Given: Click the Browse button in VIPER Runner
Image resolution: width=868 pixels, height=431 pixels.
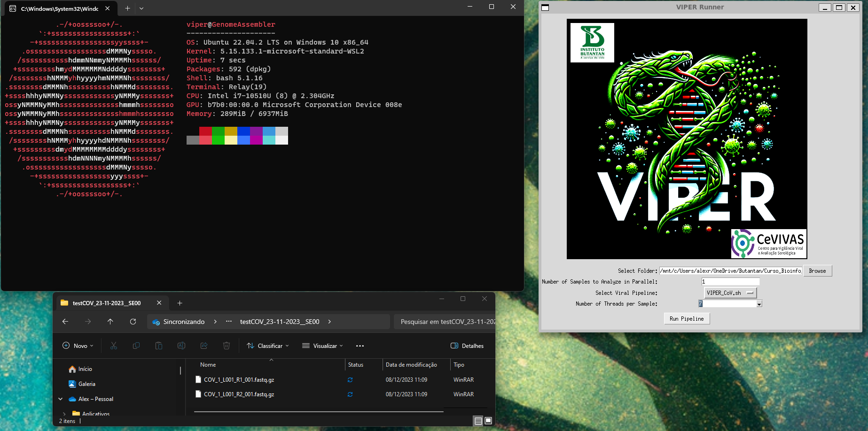Looking at the screenshot, I should [x=817, y=271].
